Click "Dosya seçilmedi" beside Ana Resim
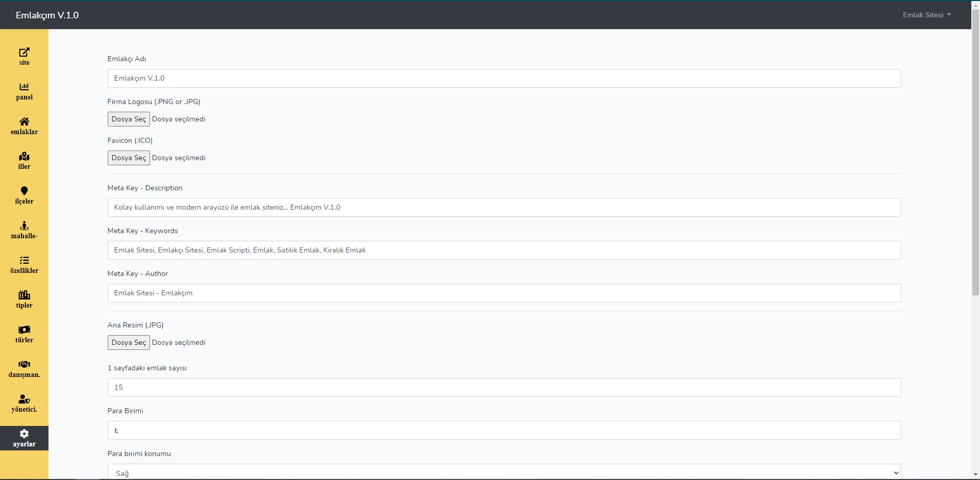Viewport: 980px width, 480px height. (179, 342)
